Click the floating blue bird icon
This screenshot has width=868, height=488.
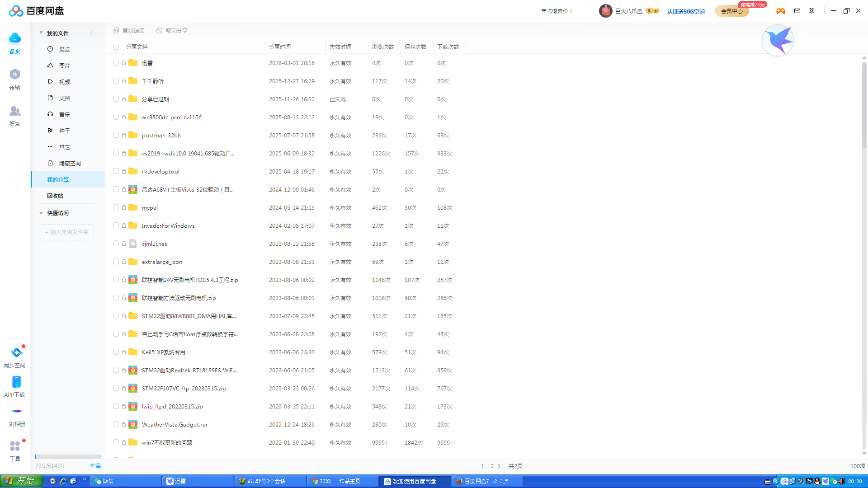pyautogui.click(x=778, y=41)
